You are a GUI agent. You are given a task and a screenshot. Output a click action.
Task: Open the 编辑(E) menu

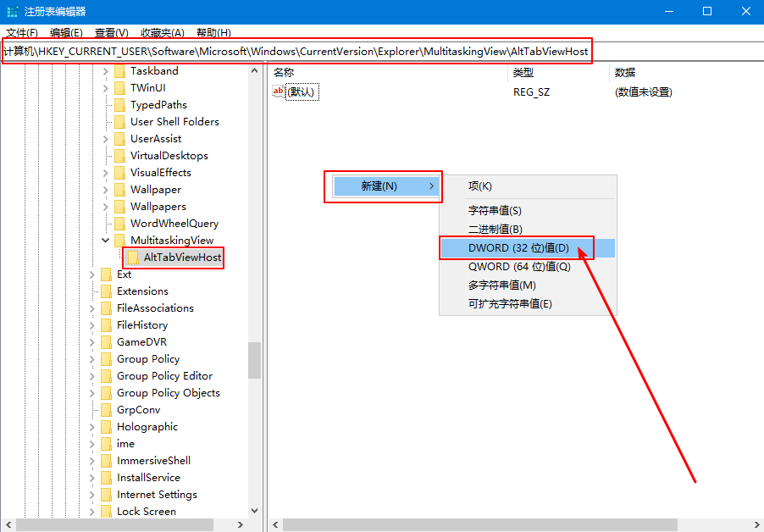tap(66, 33)
